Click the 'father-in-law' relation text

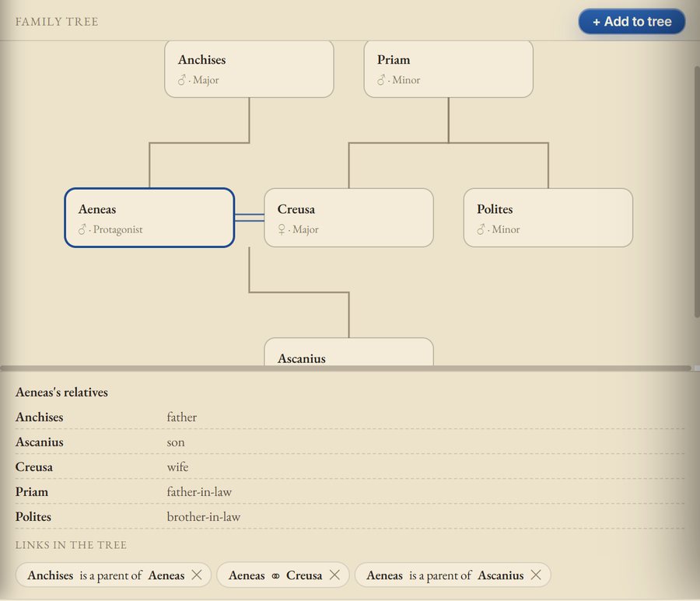199,491
